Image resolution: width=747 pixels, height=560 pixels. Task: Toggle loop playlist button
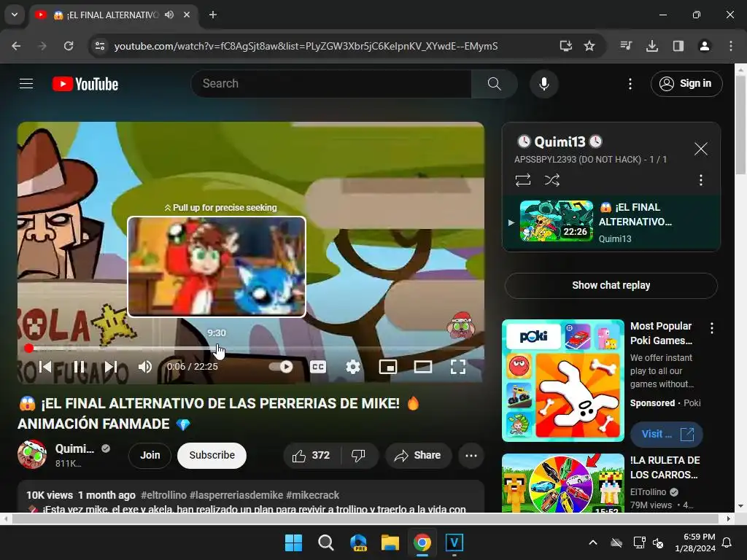click(522, 180)
